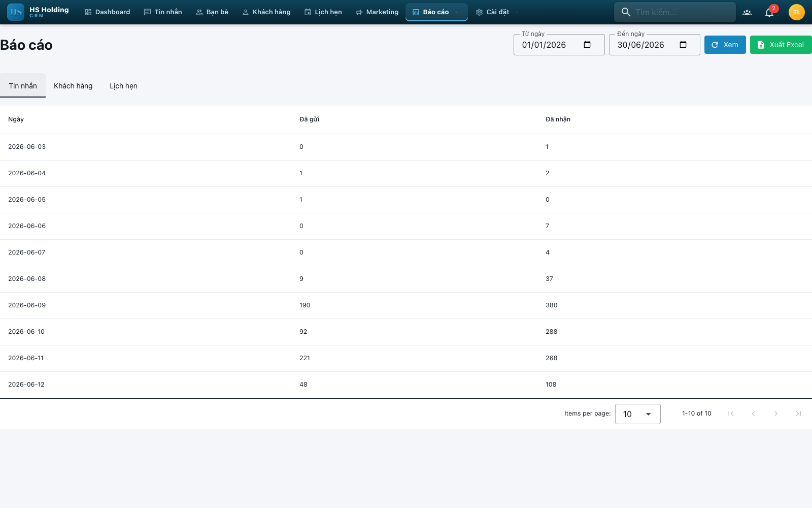Select the 2026-06-12 row date

coord(26,385)
